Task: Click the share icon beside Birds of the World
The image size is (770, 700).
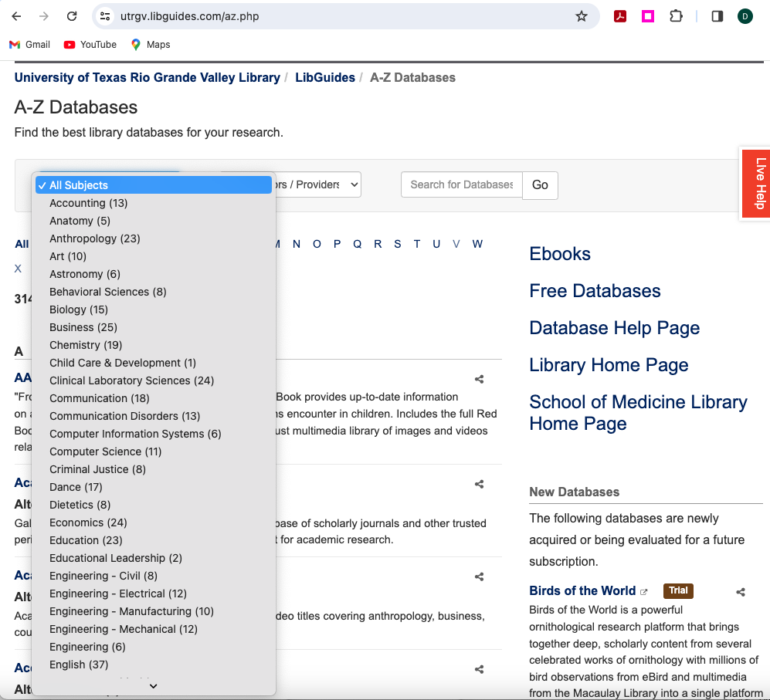Action: [x=740, y=591]
